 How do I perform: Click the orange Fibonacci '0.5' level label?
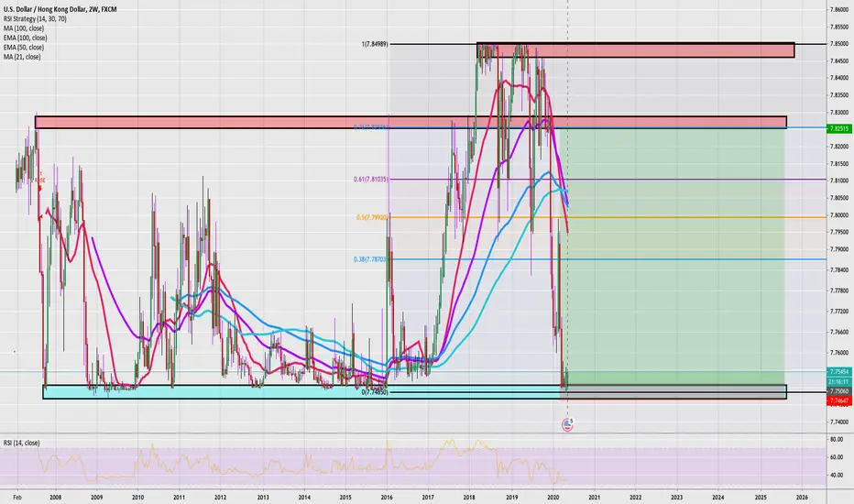click(x=372, y=217)
